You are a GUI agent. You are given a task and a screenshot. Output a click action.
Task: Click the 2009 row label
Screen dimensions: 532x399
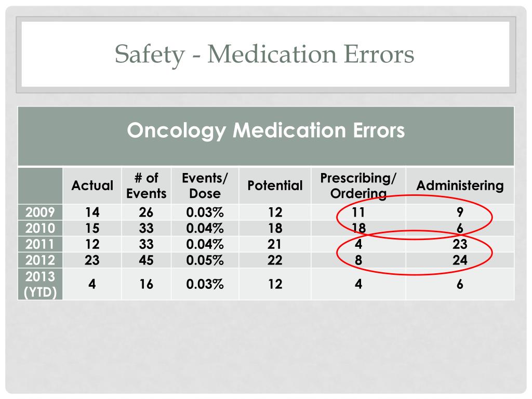41,212
